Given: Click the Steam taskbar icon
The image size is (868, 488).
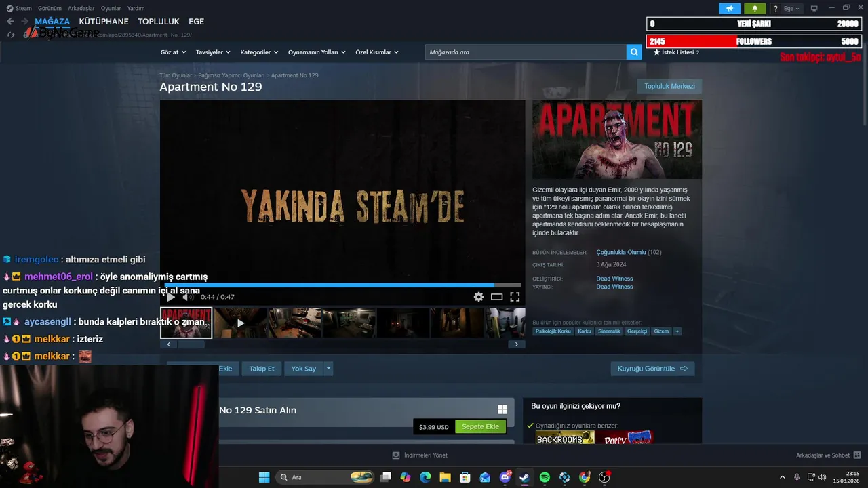Looking at the screenshot, I should (x=524, y=477).
